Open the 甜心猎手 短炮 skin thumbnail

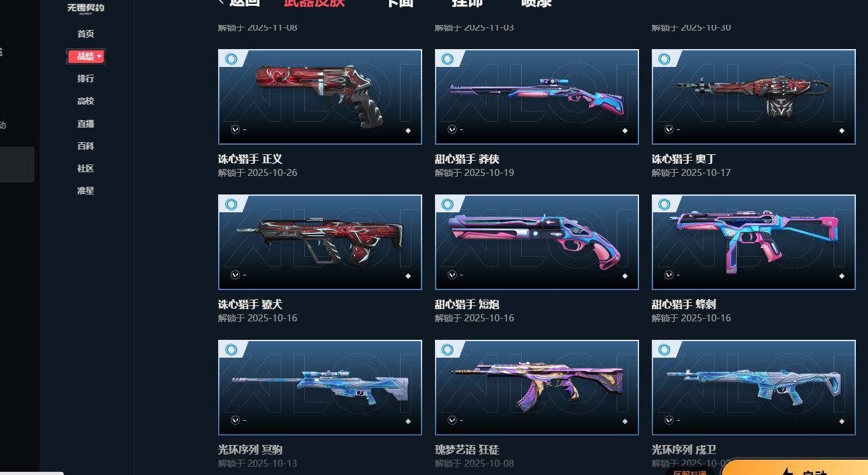coord(537,242)
